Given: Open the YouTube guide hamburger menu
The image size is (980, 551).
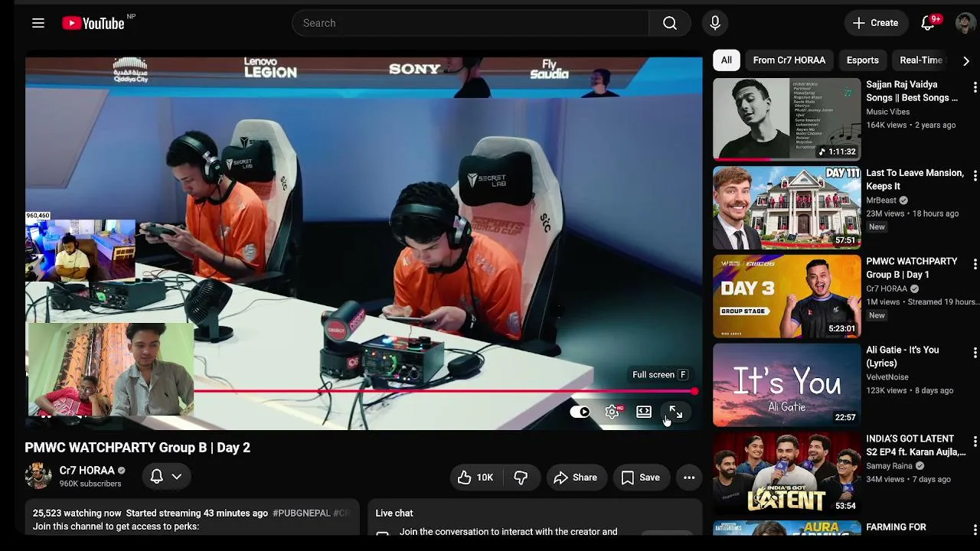Looking at the screenshot, I should (x=38, y=23).
